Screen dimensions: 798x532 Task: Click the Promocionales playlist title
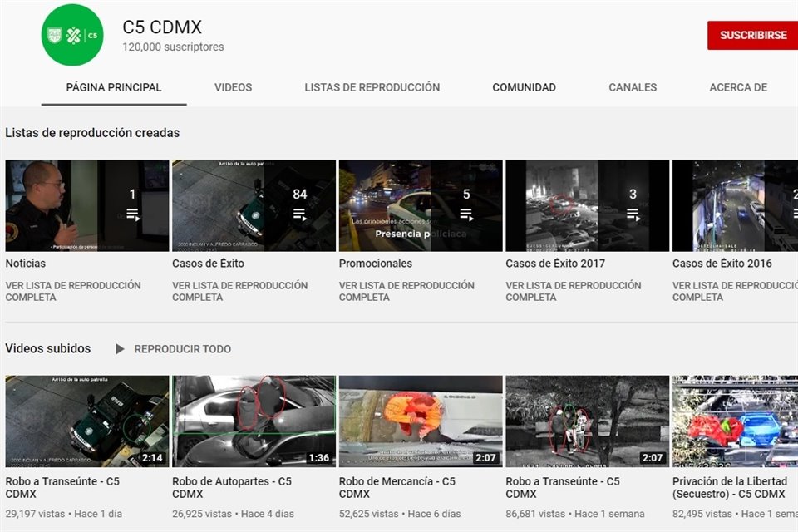tap(376, 264)
